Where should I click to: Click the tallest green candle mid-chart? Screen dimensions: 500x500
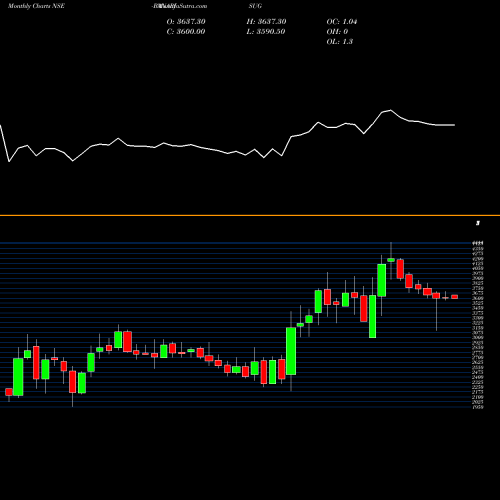(x=291, y=351)
